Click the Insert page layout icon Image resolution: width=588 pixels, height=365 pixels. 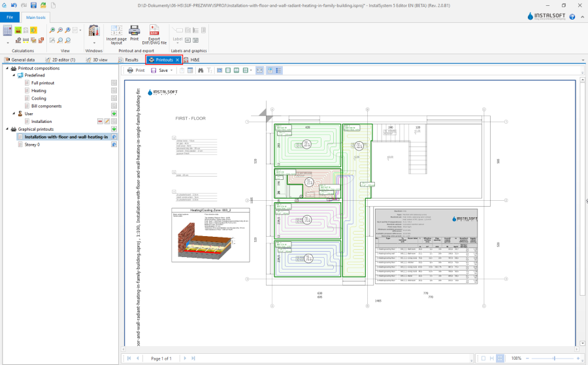(x=116, y=30)
